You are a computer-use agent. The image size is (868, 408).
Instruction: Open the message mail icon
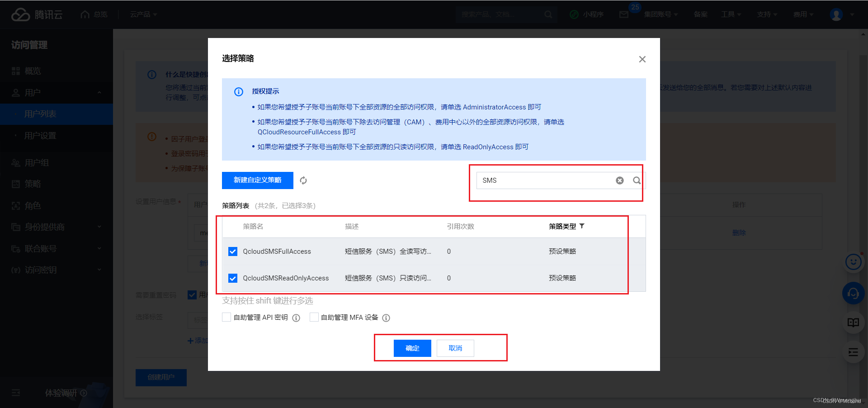(624, 14)
